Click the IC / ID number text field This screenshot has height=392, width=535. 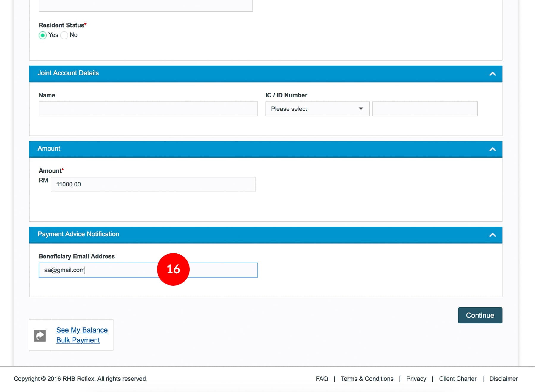tap(425, 109)
